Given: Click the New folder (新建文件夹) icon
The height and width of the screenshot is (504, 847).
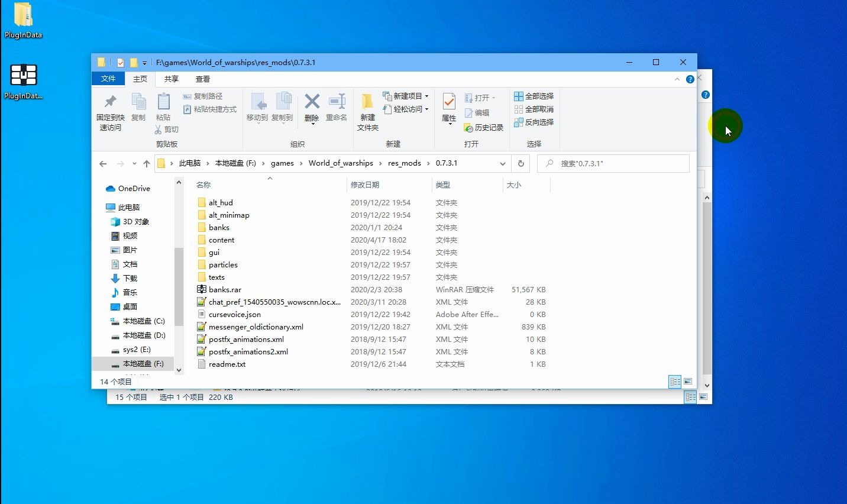Looking at the screenshot, I should pos(367,101).
